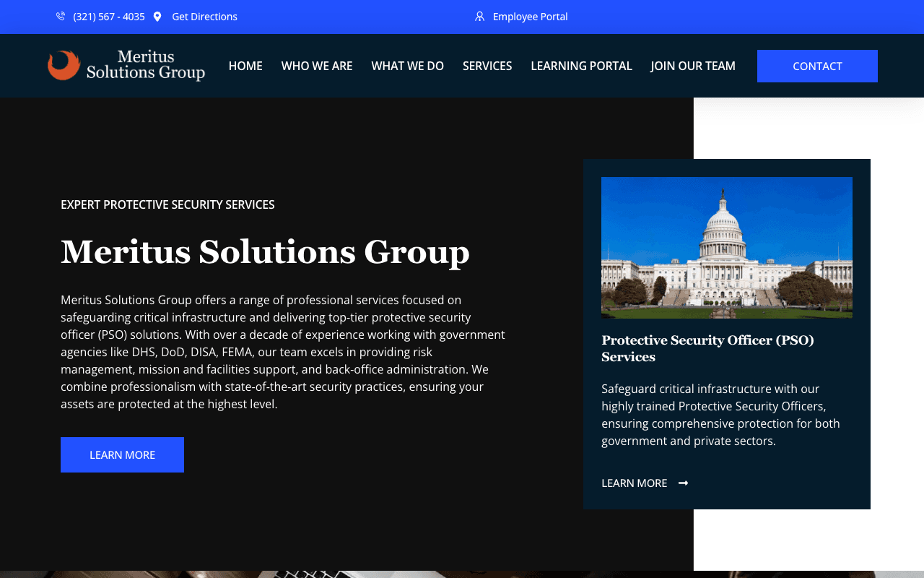Click the Capitol building photo

(x=726, y=247)
